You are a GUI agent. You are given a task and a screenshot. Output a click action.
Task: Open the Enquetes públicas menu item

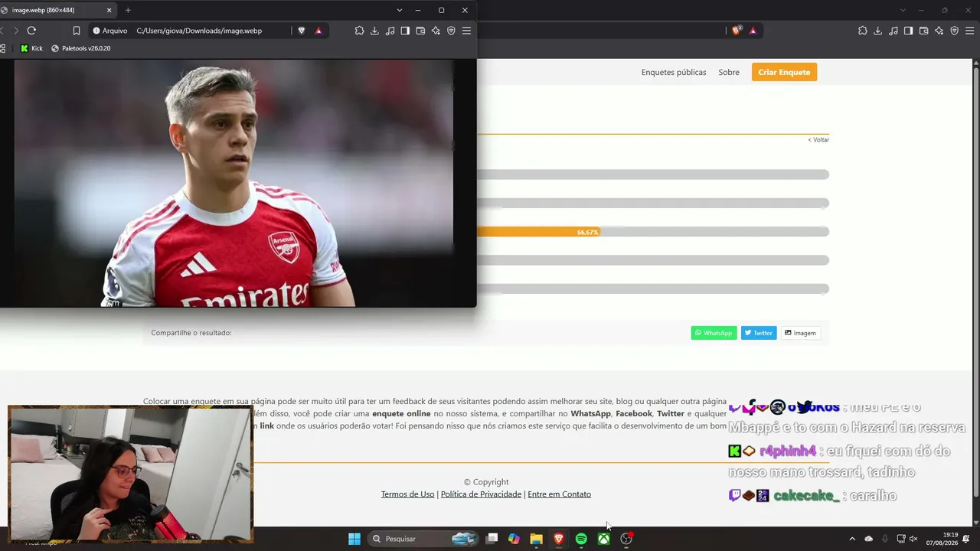tap(674, 72)
